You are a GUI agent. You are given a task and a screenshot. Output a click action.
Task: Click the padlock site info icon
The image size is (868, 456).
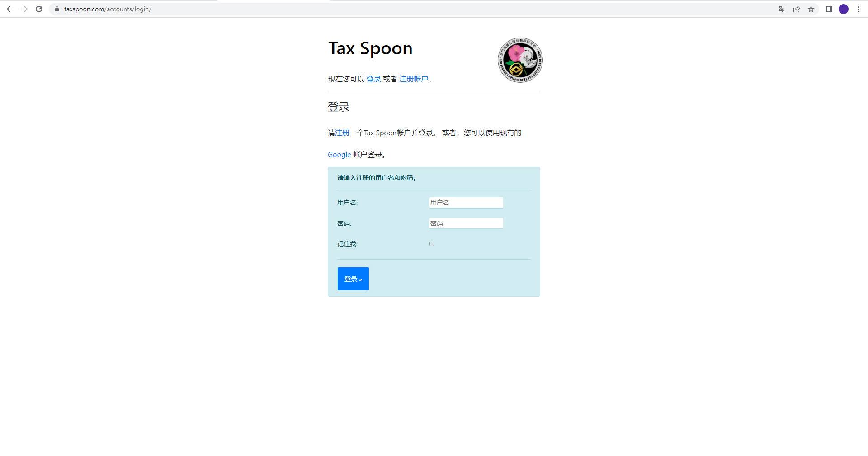click(x=57, y=9)
